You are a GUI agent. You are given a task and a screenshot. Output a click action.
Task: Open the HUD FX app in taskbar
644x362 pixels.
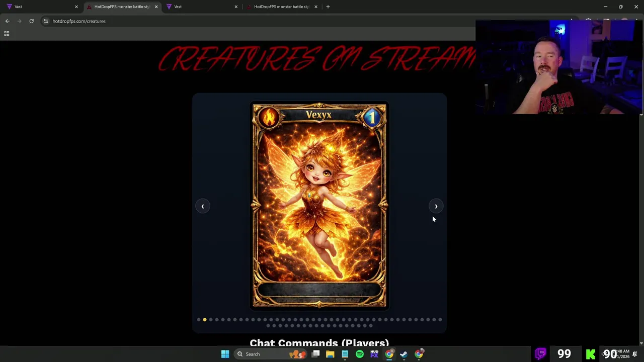tap(374, 354)
